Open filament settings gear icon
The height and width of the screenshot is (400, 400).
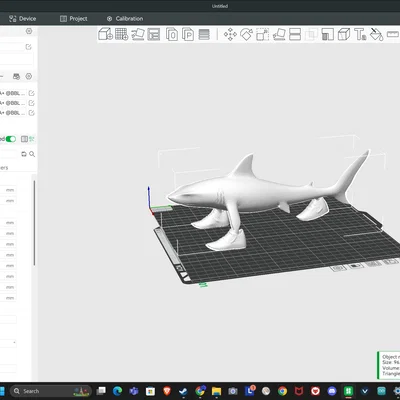[x=29, y=76]
